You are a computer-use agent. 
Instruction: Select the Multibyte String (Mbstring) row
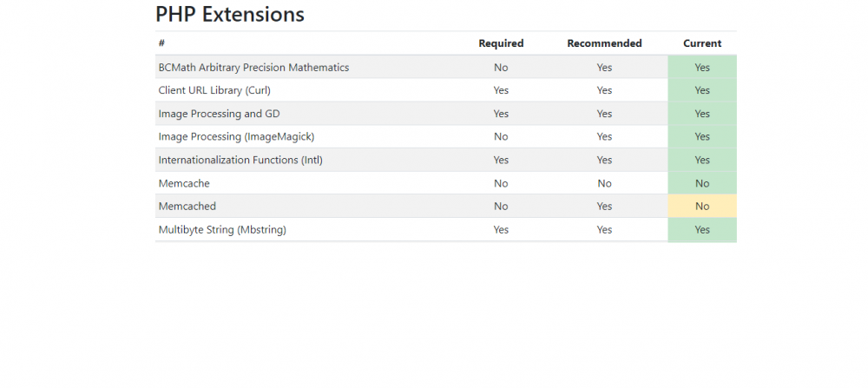coord(222,230)
